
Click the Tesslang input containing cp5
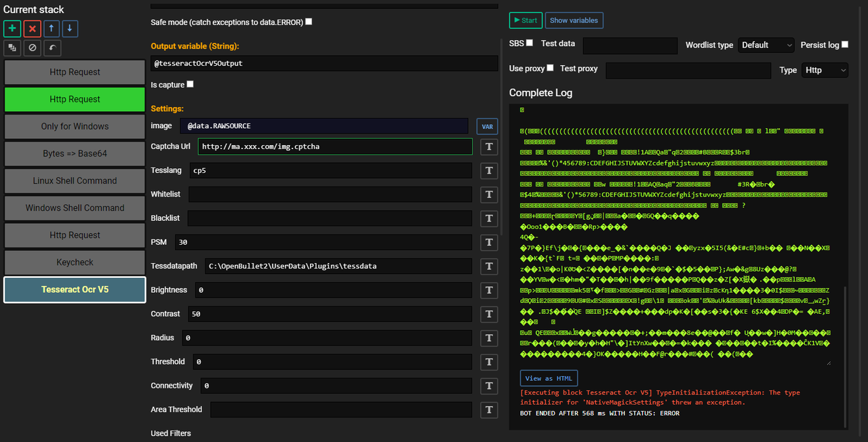(330, 171)
